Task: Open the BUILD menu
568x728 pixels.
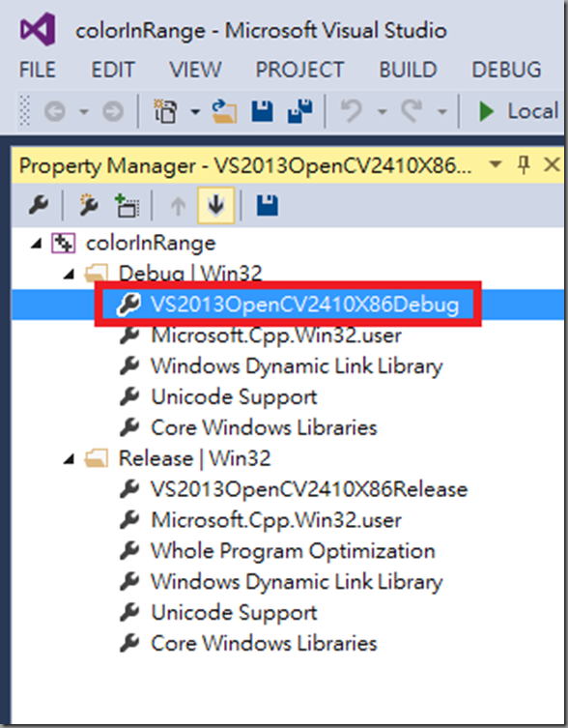Action: [408, 71]
